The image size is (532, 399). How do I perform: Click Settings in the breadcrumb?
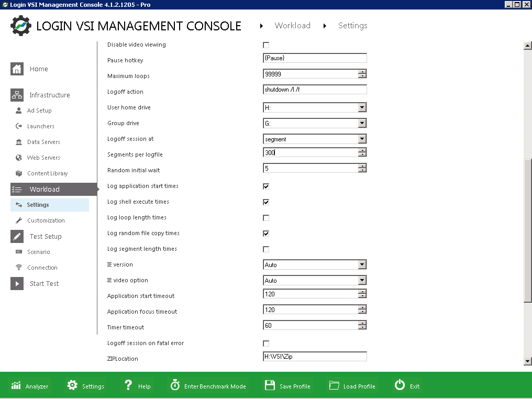tap(353, 26)
